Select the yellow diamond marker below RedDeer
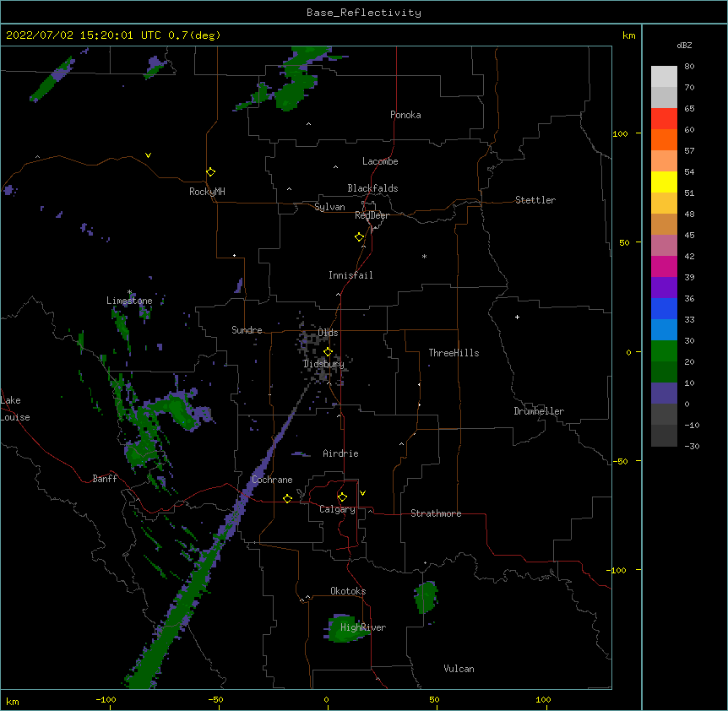Image resolution: width=728 pixels, height=711 pixels. 359,237
